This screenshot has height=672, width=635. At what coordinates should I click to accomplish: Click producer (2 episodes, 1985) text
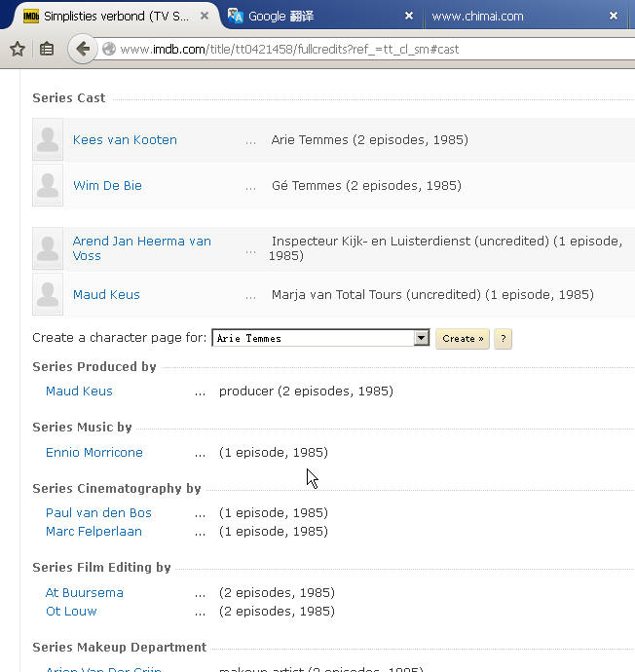(x=306, y=392)
